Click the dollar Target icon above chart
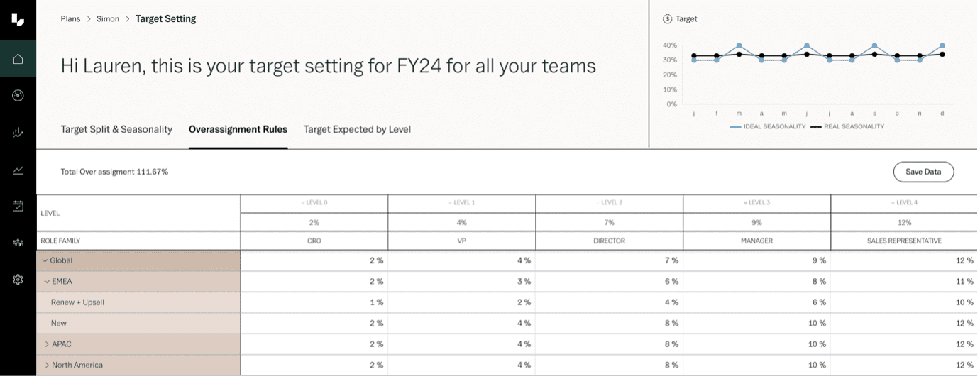Screen dimensions: 980x379 (667, 19)
